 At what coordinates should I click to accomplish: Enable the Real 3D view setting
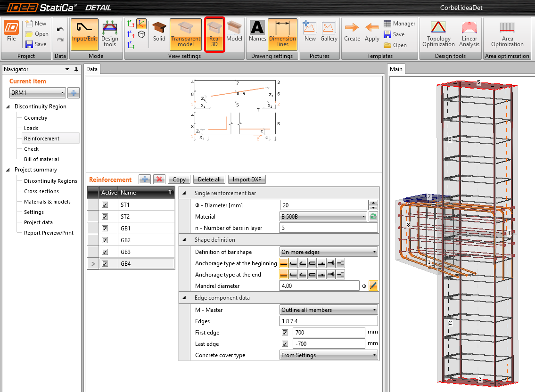point(214,34)
